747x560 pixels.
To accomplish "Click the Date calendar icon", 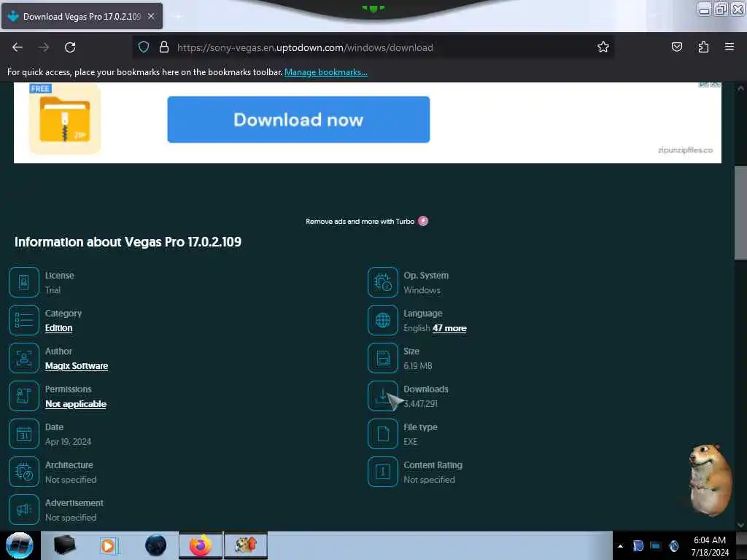I will click(24, 434).
